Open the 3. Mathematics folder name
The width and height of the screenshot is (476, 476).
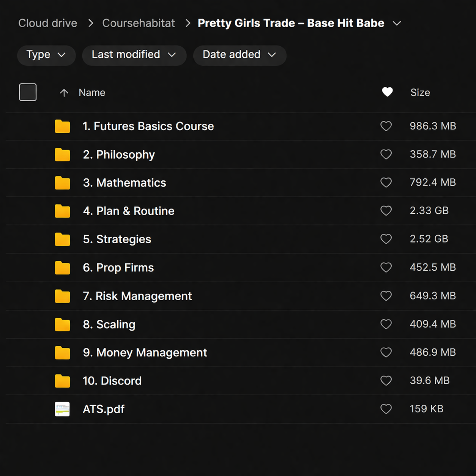125,183
